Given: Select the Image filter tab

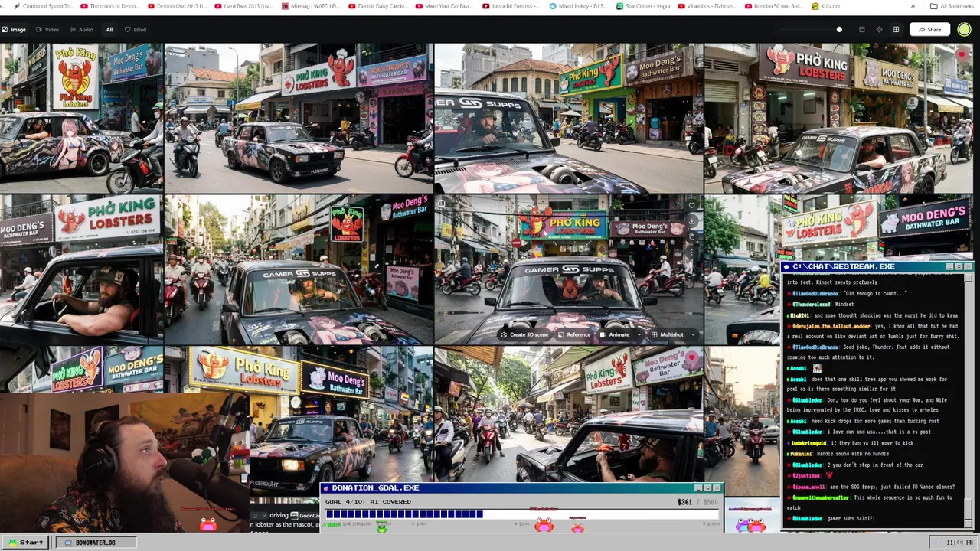Looking at the screenshot, I should [14, 30].
